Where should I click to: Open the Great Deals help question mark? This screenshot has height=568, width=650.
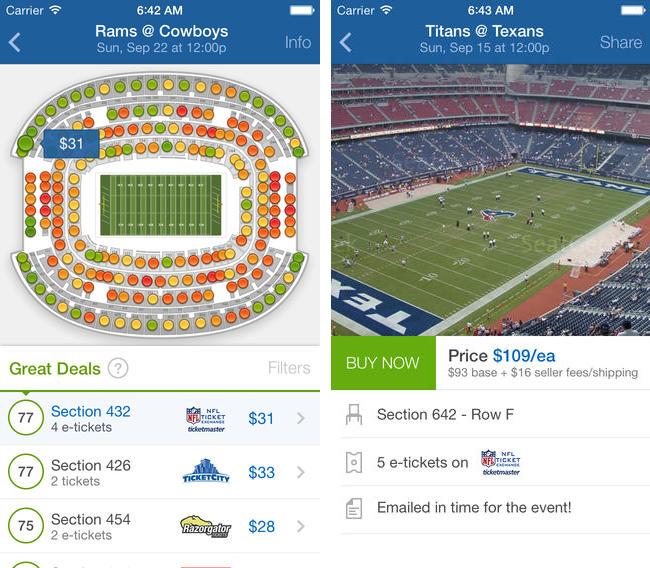tap(118, 368)
